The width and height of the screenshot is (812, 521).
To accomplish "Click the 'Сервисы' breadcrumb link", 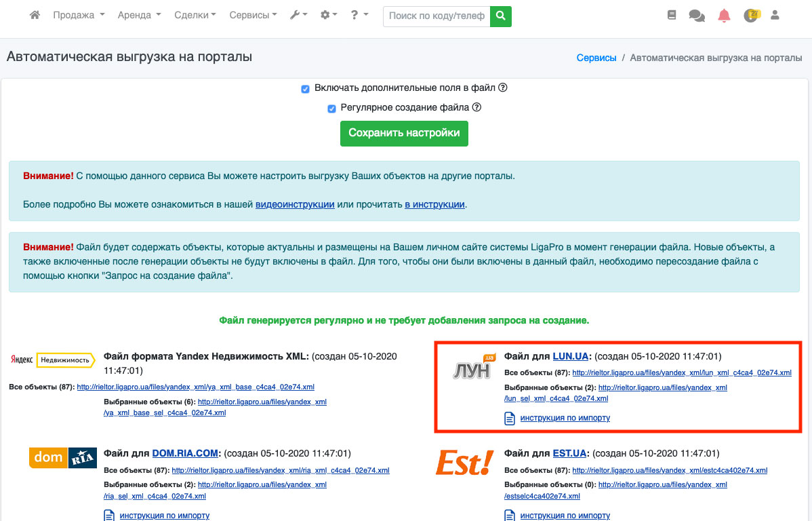I will [x=596, y=58].
